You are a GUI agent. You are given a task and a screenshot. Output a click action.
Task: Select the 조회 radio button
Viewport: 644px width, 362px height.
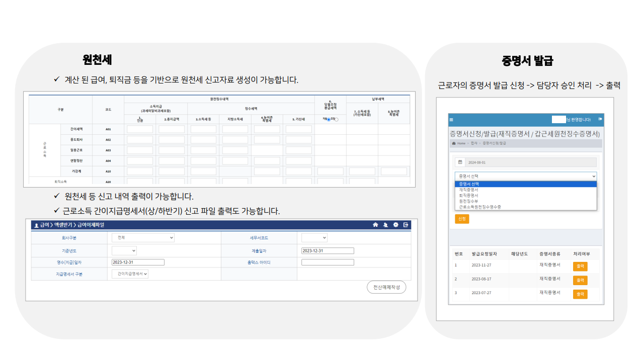click(x=337, y=120)
